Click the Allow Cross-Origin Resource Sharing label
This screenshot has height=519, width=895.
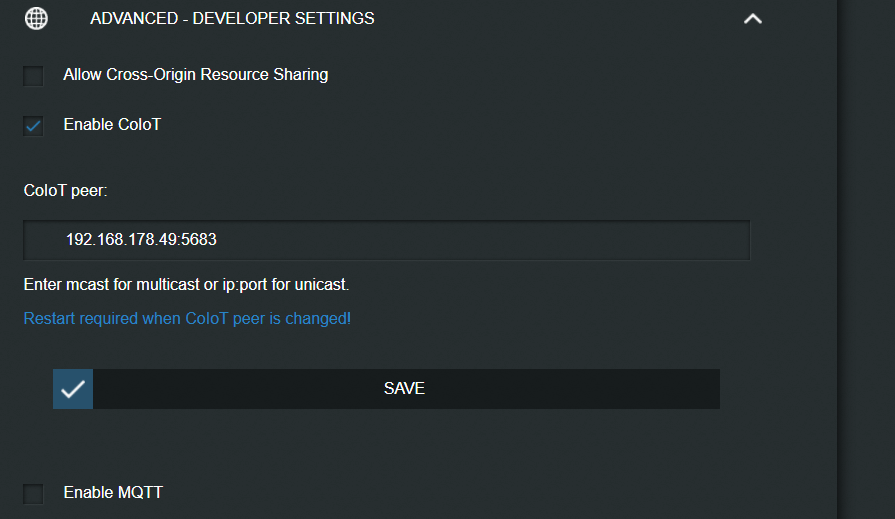pyautogui.click(x=196, y=75)
